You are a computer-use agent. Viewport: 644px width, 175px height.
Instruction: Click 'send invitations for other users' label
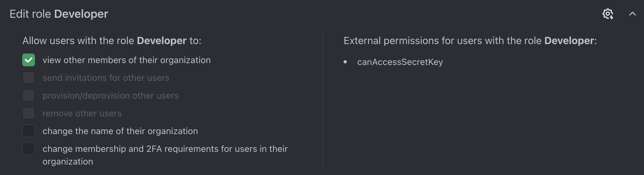point(106,78)
